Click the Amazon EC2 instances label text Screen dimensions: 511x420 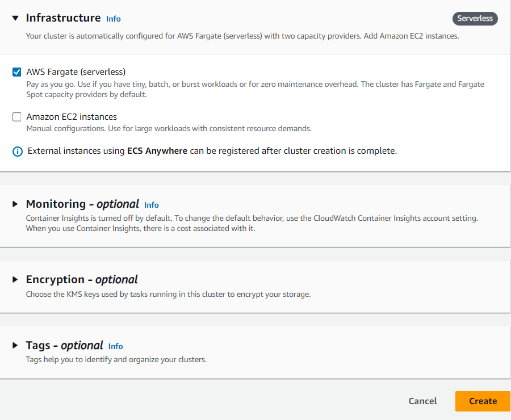pos(72,117)
